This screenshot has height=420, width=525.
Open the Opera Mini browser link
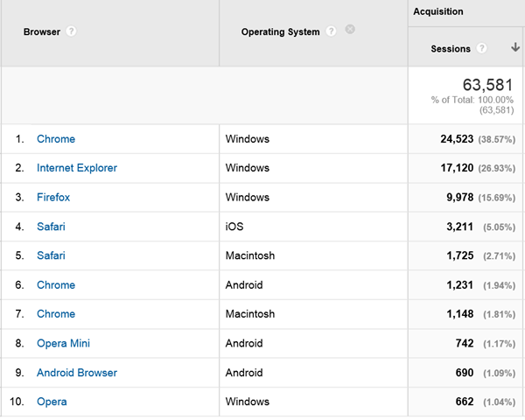(x=63, y=344)
